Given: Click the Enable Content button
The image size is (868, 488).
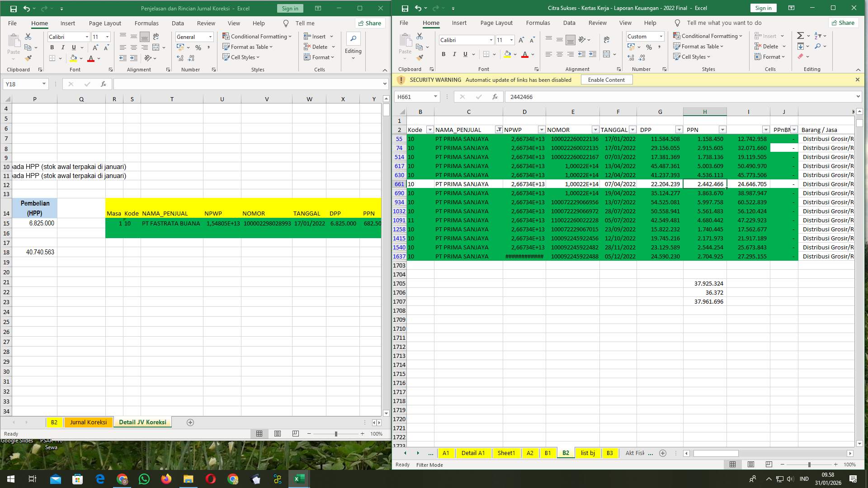Looking at the screenshot, I should tap(606, 80).
